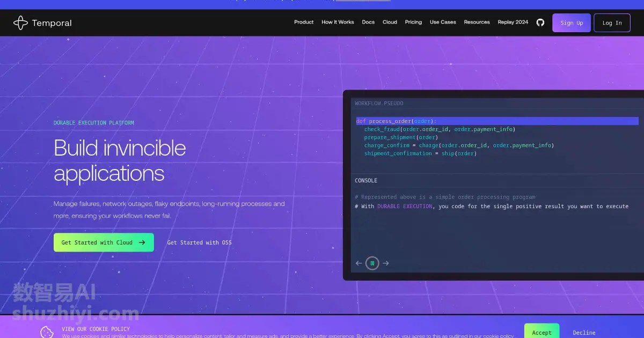Image resolution: width=644 pixels, height=338 pixels.
Task: Click the Build invincible applications heading
Action: (x=120, y=160)
